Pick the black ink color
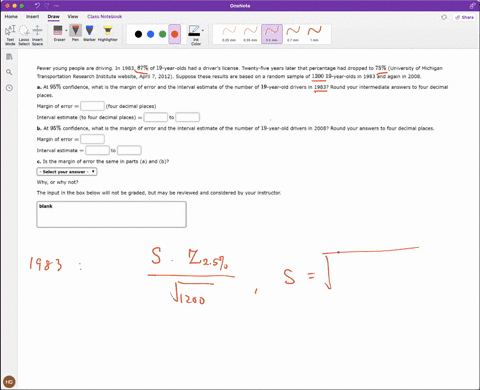 (x=138, y=34)
